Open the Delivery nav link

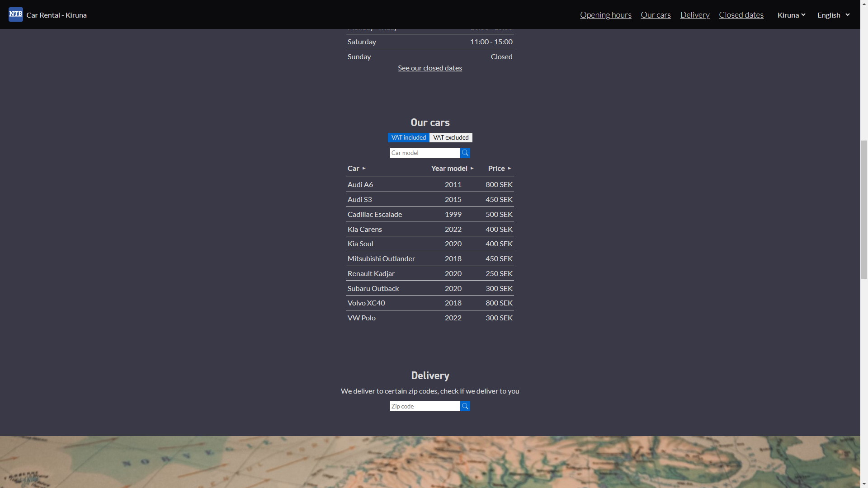(694, 15)
